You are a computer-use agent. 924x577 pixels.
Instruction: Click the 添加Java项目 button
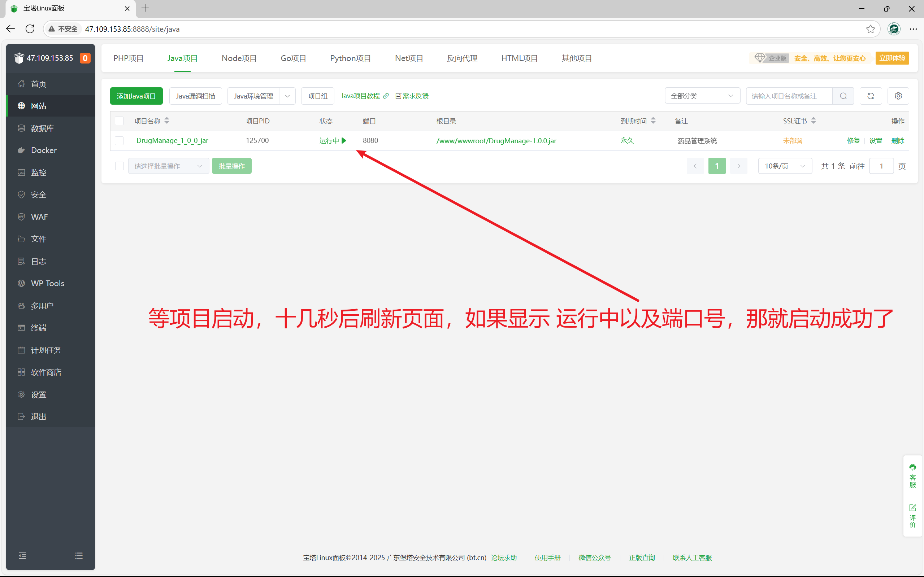(136, 96)
